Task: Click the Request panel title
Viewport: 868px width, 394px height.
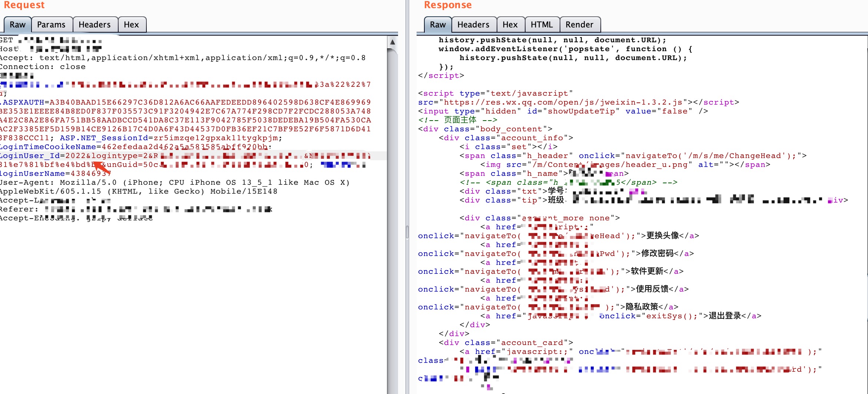Action: (x=24, y=5)
